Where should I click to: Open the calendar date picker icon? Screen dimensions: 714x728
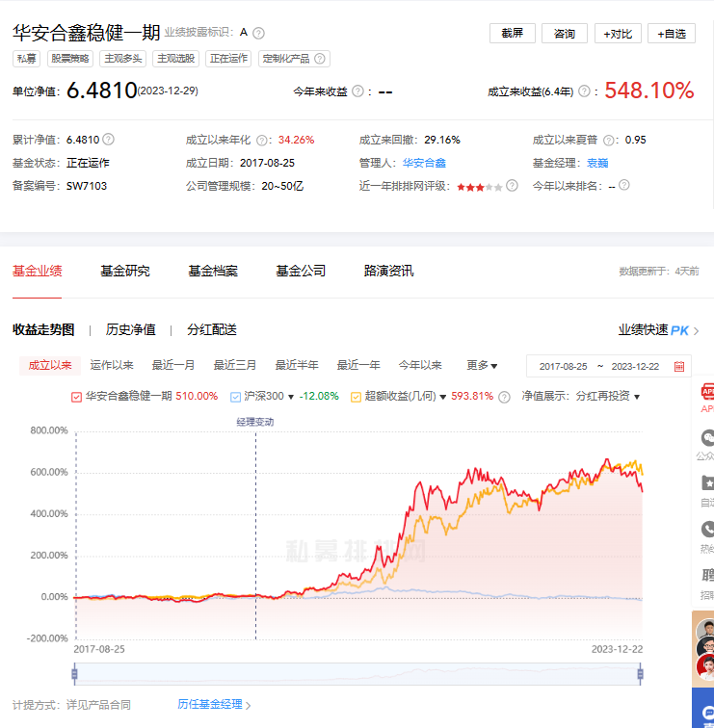click(679, 366)
